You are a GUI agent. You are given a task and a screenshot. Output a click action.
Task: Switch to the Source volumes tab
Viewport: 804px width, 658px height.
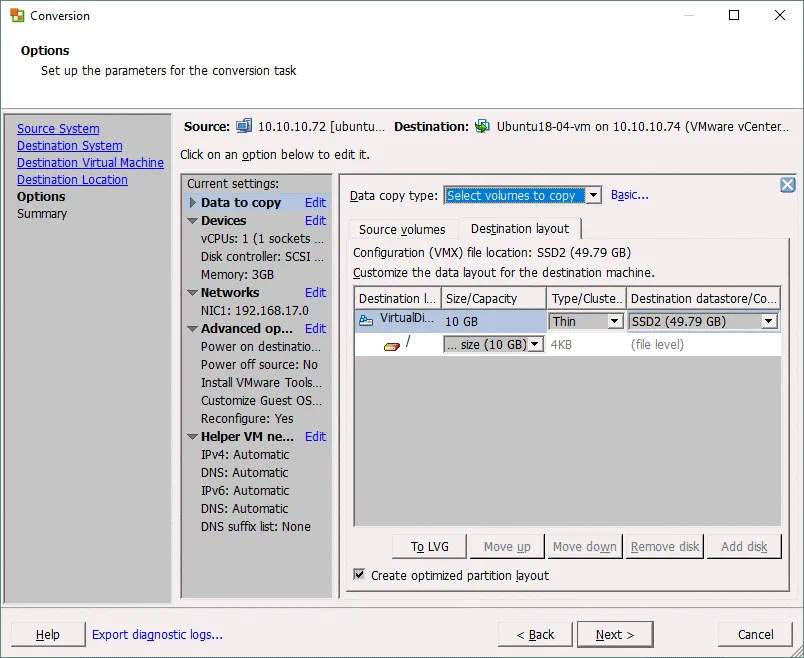point(402,229)
